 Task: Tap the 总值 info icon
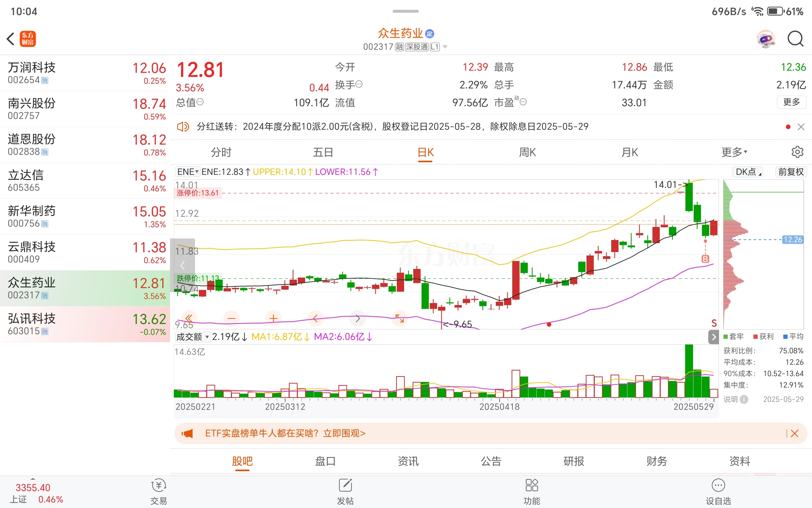tap(200, 102)
